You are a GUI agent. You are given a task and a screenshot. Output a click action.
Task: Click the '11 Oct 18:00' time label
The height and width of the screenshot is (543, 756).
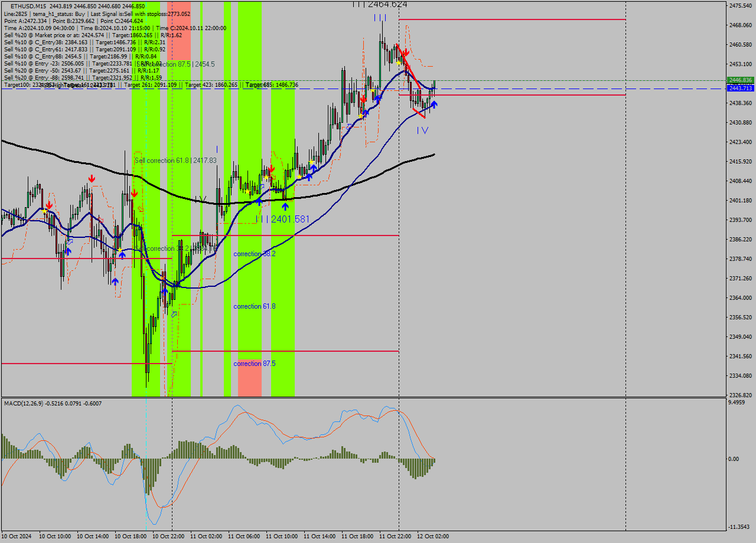pyautogui.click(x=357, y=537)
